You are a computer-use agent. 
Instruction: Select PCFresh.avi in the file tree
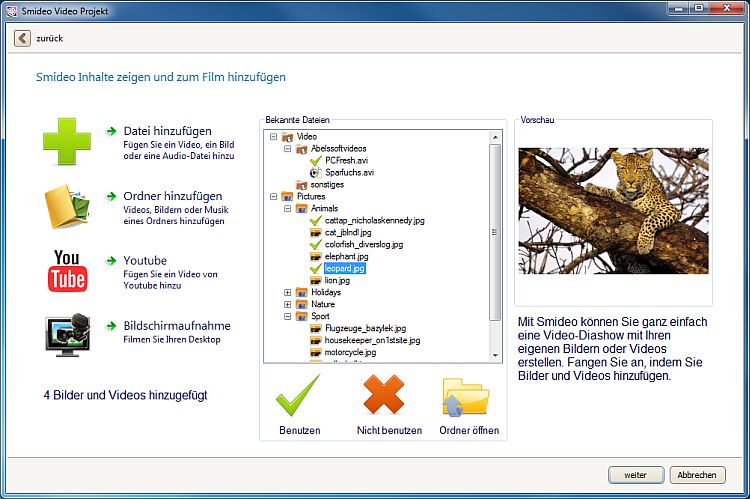coord(348,160)
